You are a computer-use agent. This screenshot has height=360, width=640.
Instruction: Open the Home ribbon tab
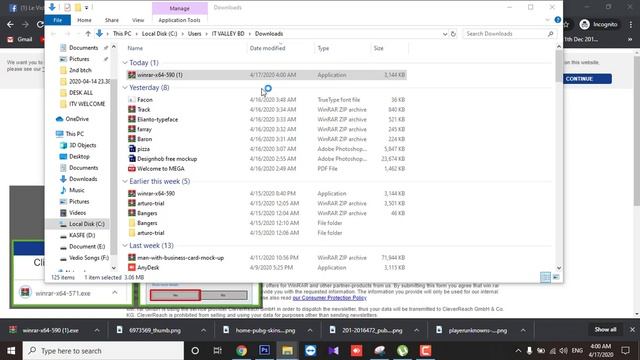(x=84, y=20)
